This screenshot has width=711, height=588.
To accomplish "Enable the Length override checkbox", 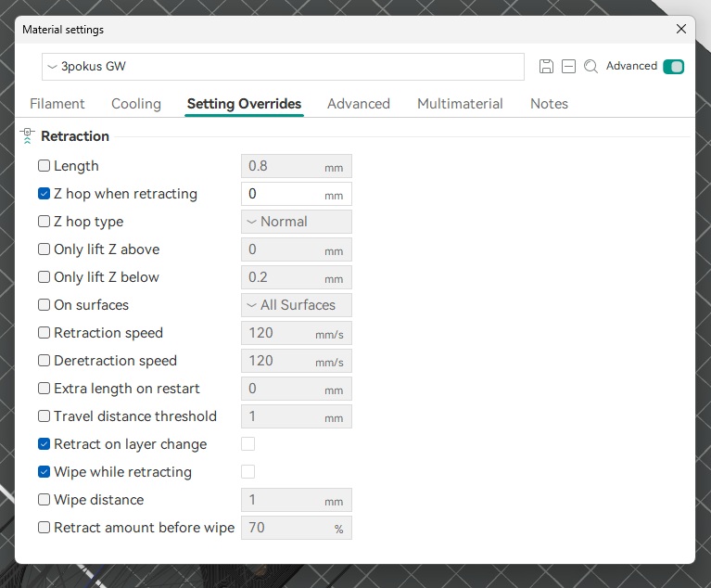I will click(x=44, y=166).
